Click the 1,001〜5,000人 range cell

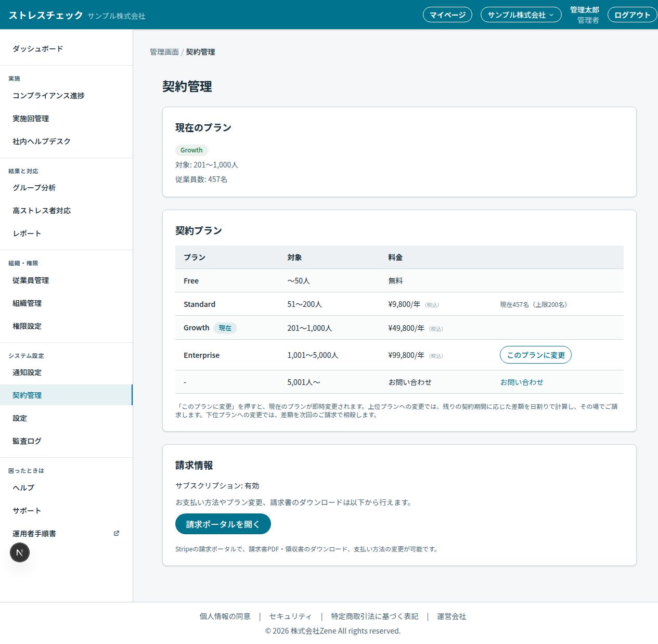[x=313, y=355]
